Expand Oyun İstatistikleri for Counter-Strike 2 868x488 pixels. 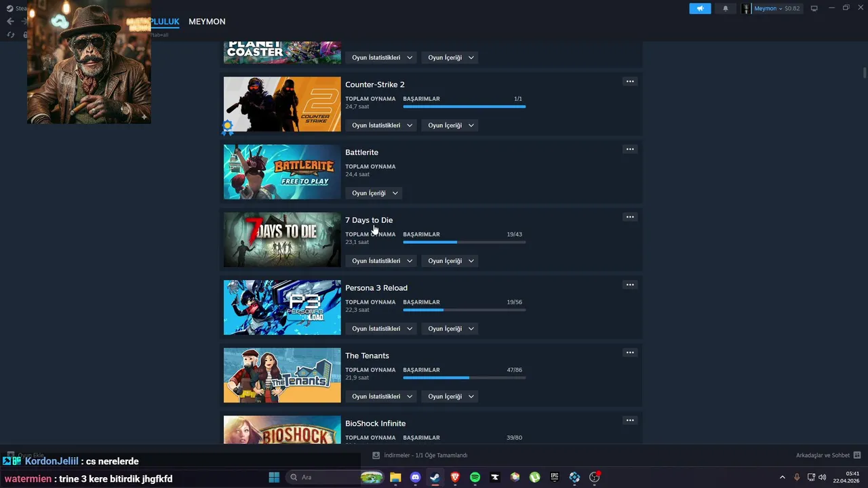382,125
